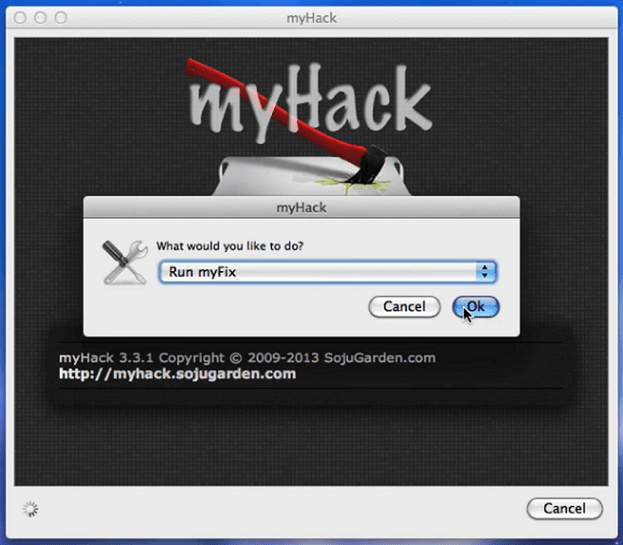The width and height of the screenshot is (623, 545).
Task: Click the dialog's myHack title bar
Action: tap(301, 207)
